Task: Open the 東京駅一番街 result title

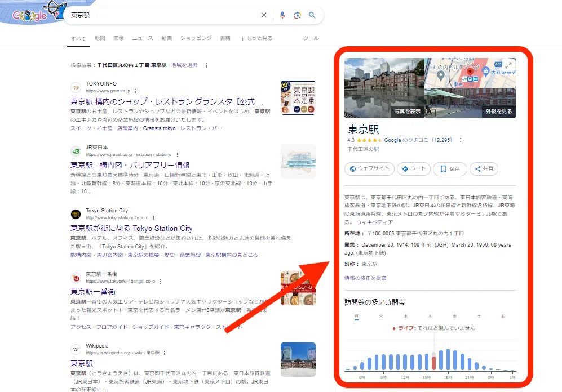Action: [x=93, y=292]
